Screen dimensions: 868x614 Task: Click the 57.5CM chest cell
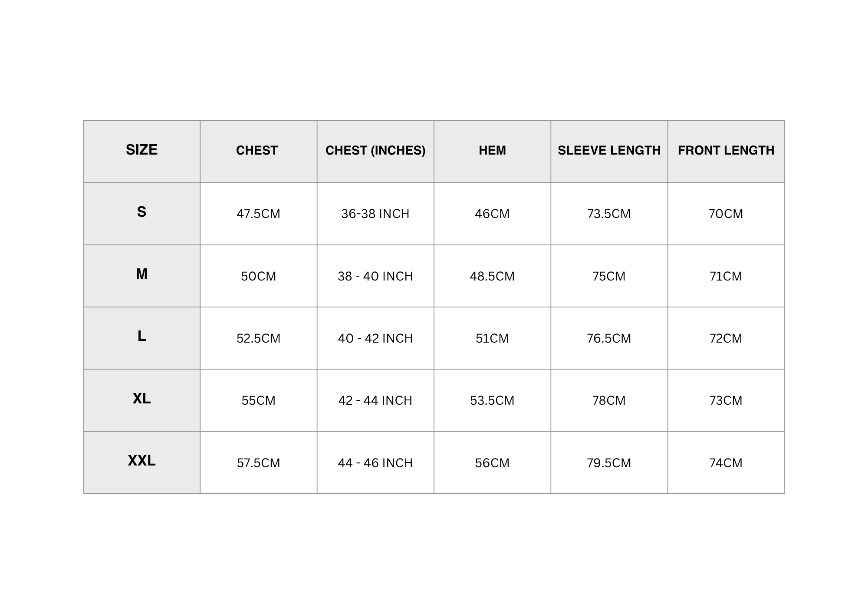tap(258, 463)
